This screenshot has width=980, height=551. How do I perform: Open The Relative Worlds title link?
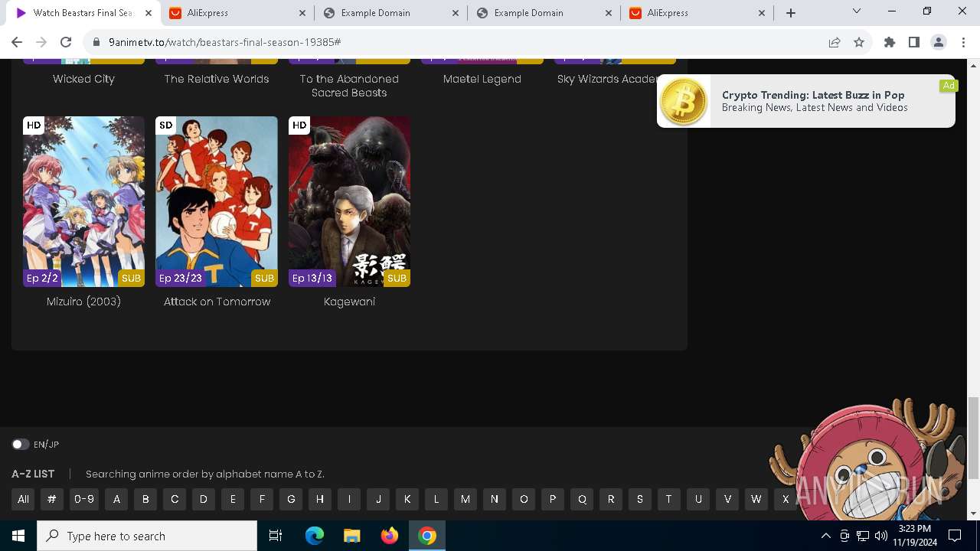217,79
